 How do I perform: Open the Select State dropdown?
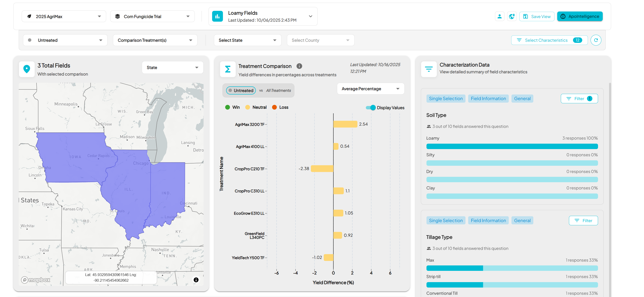coord(247,40)
